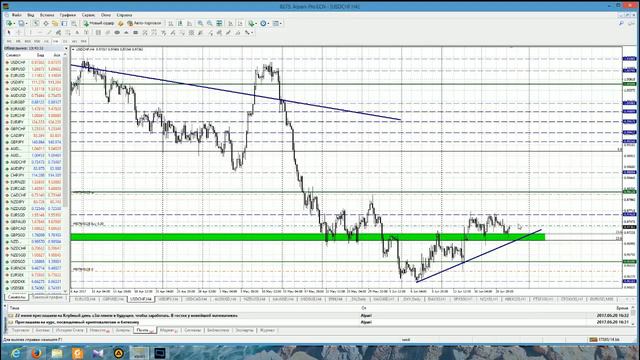Viewport: 640px width, 360px height.
Task: Expand the Periods dropdown arrow
Action: 268,23
